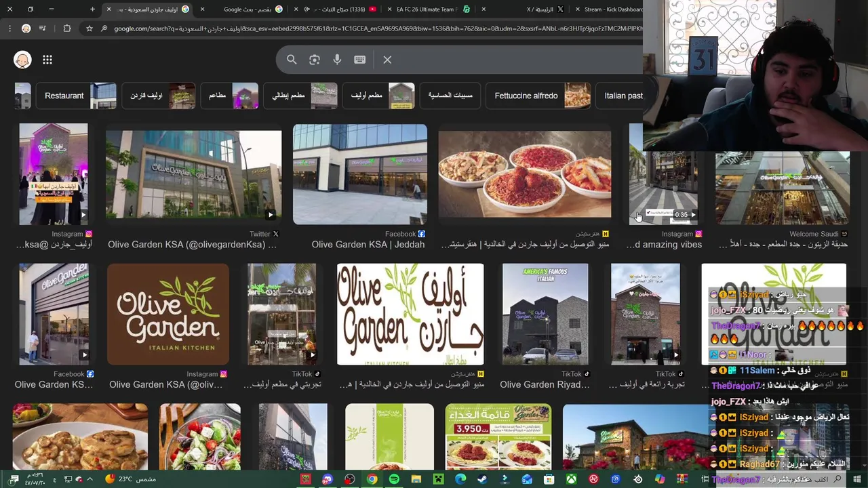Select the مسببات الحساسية filter chip
868x488 pixels.
pyautogui.click(x=450, y=96)
